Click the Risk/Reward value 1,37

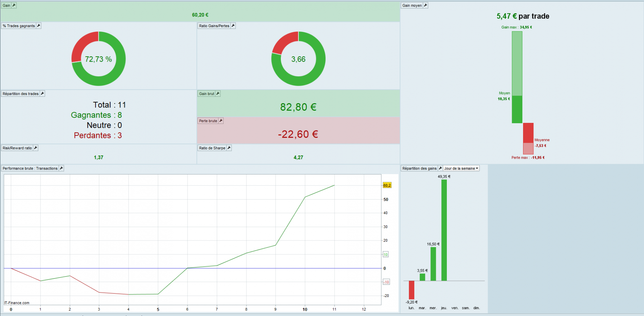(x=98, y=157)
